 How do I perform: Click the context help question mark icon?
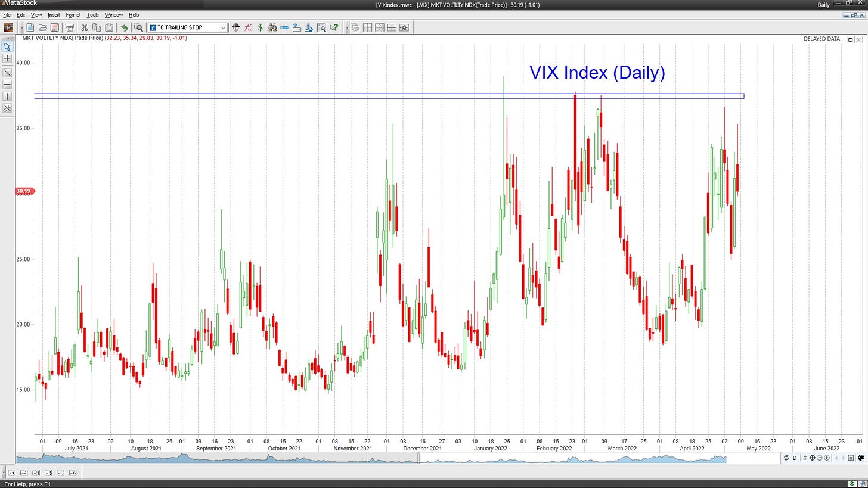coord(334,27)
